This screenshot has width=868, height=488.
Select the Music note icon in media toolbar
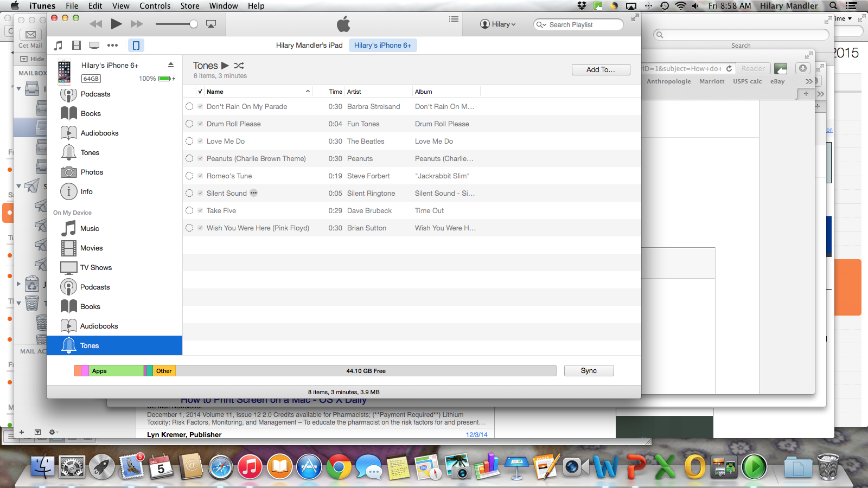click(x=58, y=45)
